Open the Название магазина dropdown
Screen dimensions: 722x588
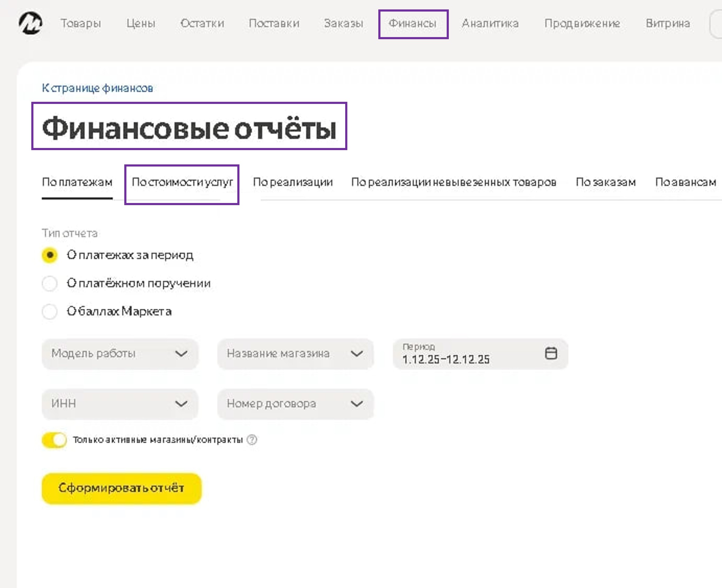295,354
